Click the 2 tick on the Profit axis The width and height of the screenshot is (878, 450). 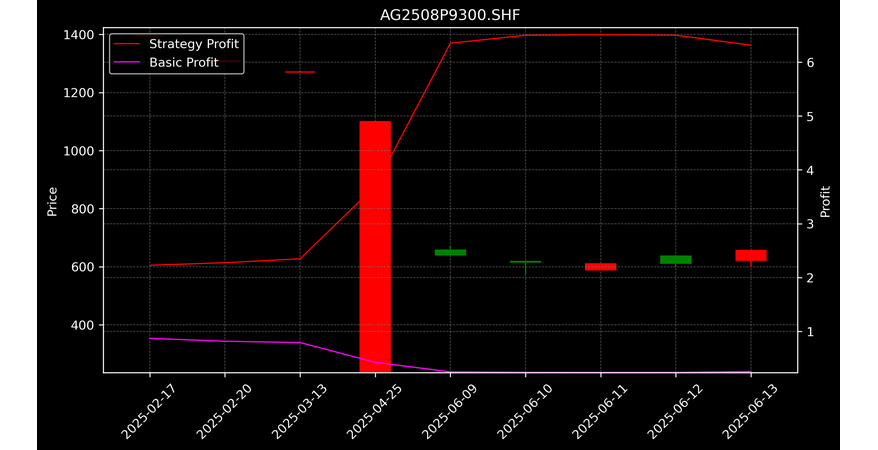coord(810,278)
